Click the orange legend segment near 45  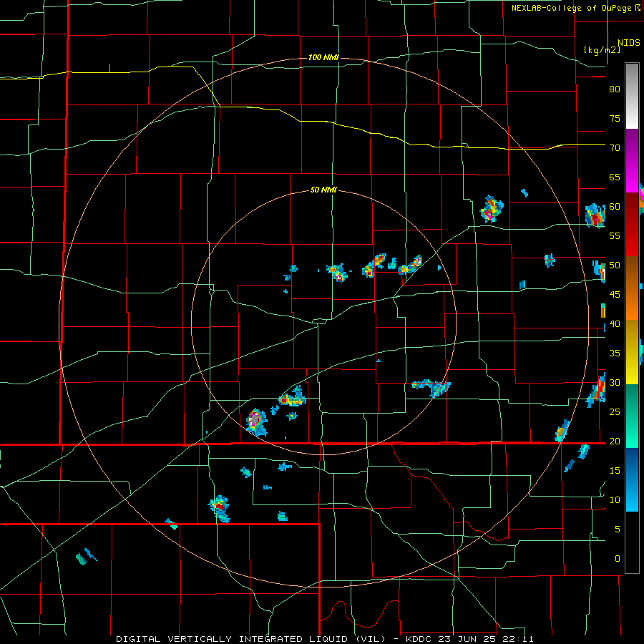[632, 303]
